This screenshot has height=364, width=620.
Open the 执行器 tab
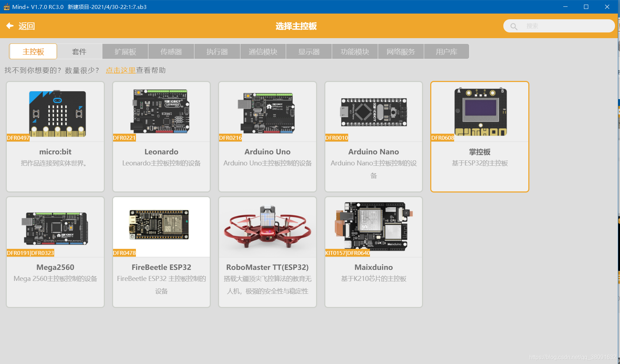[x=217, y=52]
